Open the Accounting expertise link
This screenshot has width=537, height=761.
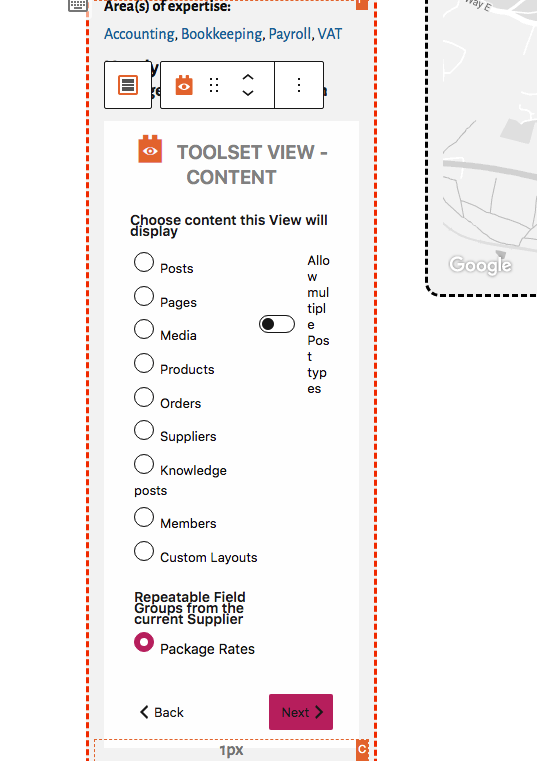139,34
